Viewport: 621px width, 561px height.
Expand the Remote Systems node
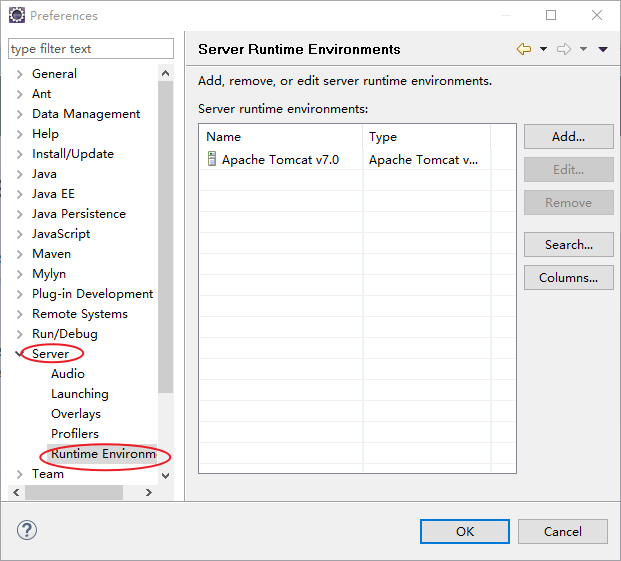[x=19, y=314]
